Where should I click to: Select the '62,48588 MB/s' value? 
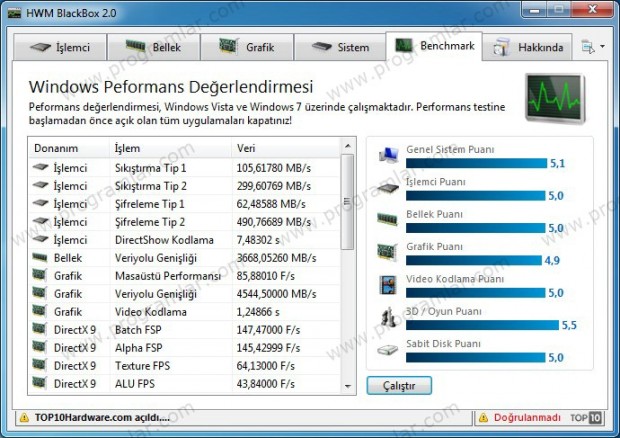click(271, 204)
